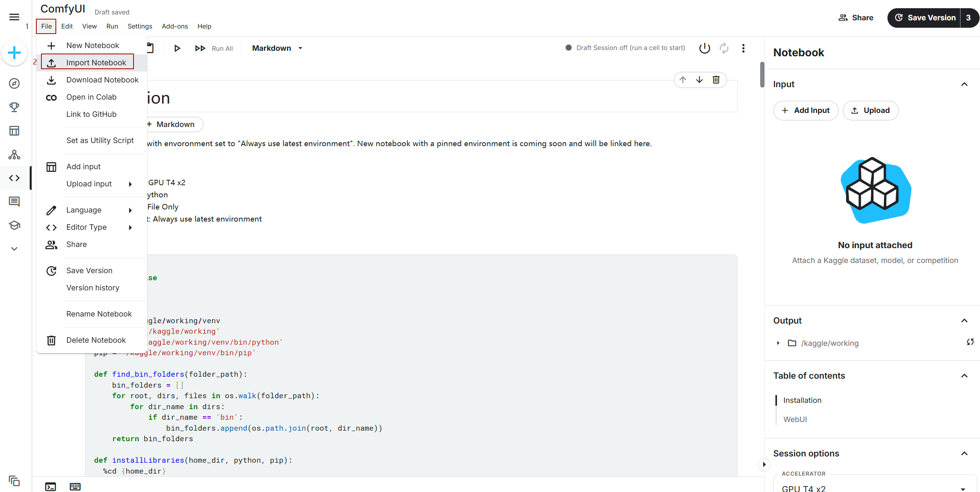The height and width of the screenshot is (492, 980).
Task: Open the three-dot more options menu
Action: pos(743,48)
